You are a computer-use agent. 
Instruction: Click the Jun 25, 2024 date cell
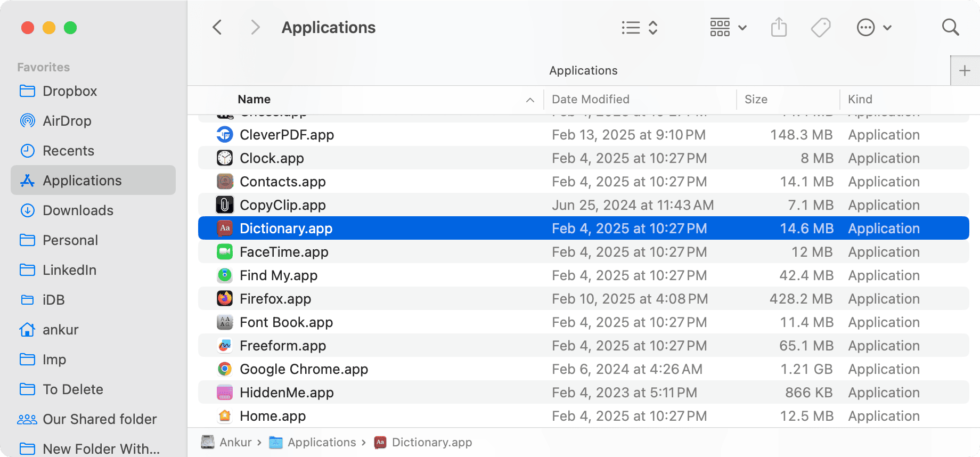(x=633, y=205)
